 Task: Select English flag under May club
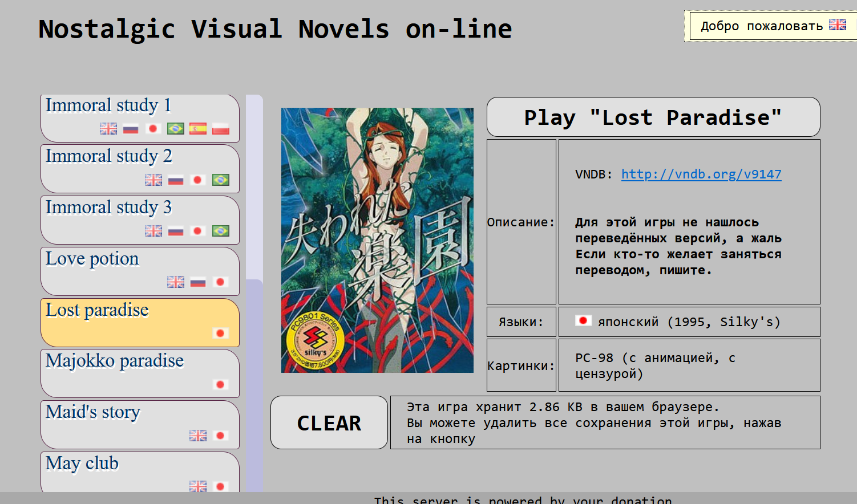pos(198,486)
